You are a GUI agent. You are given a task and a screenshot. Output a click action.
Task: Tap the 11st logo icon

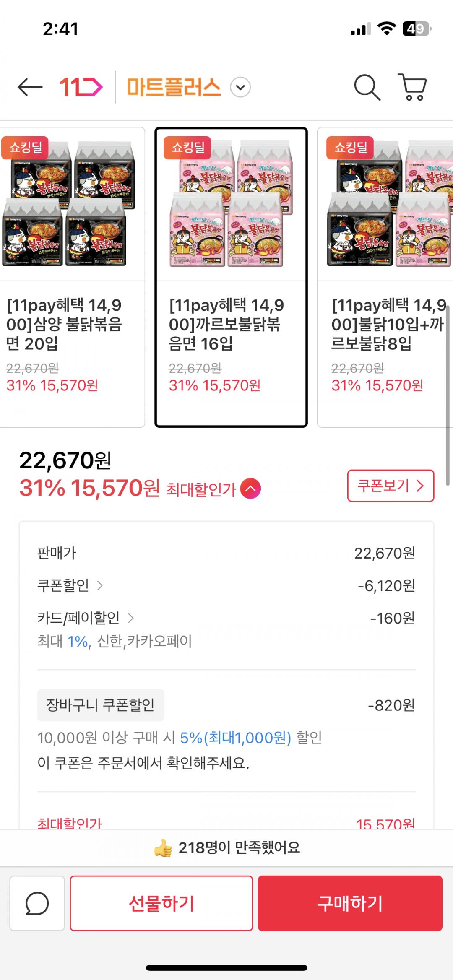point(81,87)
